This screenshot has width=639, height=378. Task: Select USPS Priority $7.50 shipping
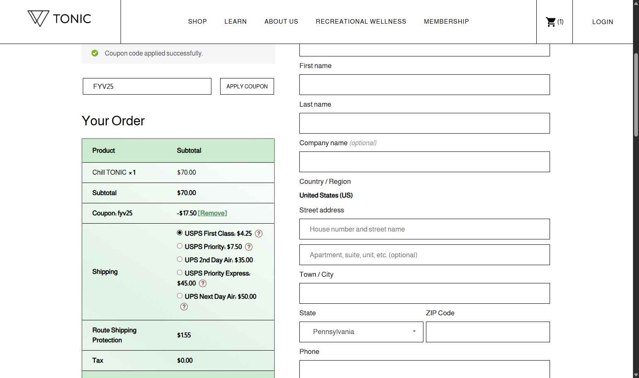179,246
